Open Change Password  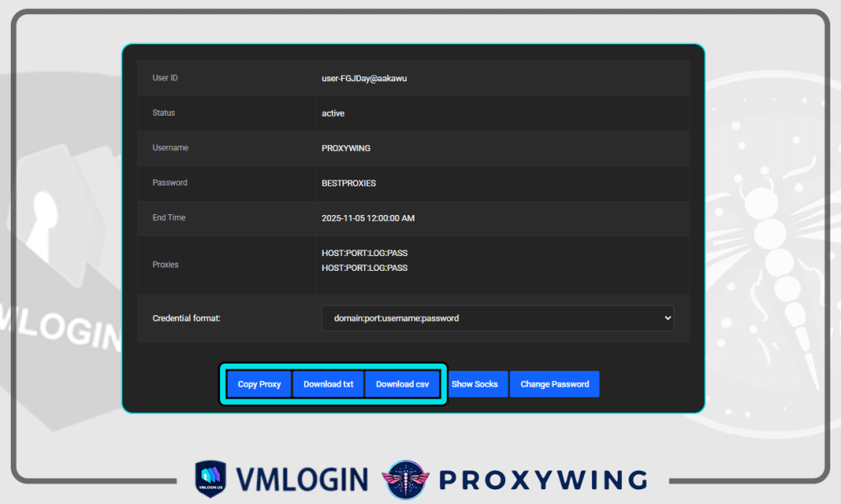pos(554,384)
